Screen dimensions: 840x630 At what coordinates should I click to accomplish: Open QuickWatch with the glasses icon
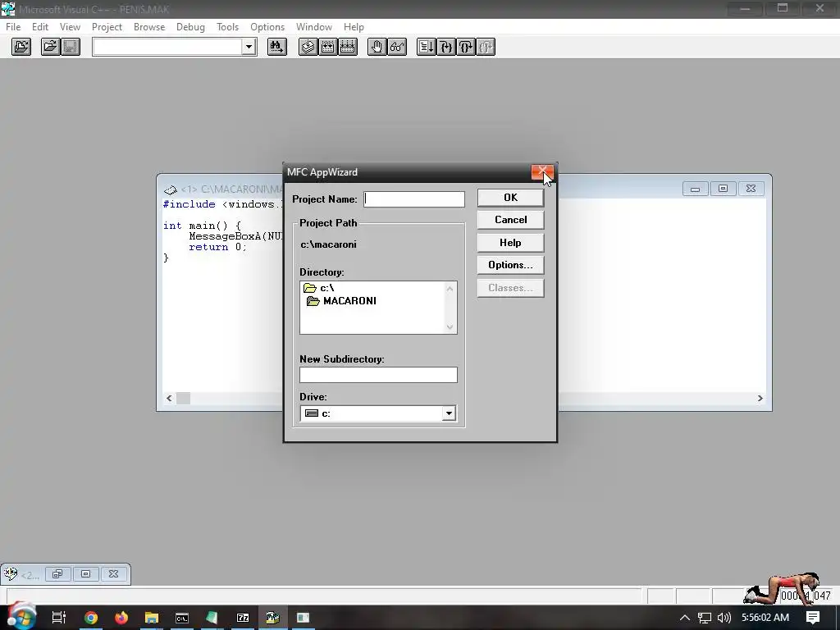point(397,47)
